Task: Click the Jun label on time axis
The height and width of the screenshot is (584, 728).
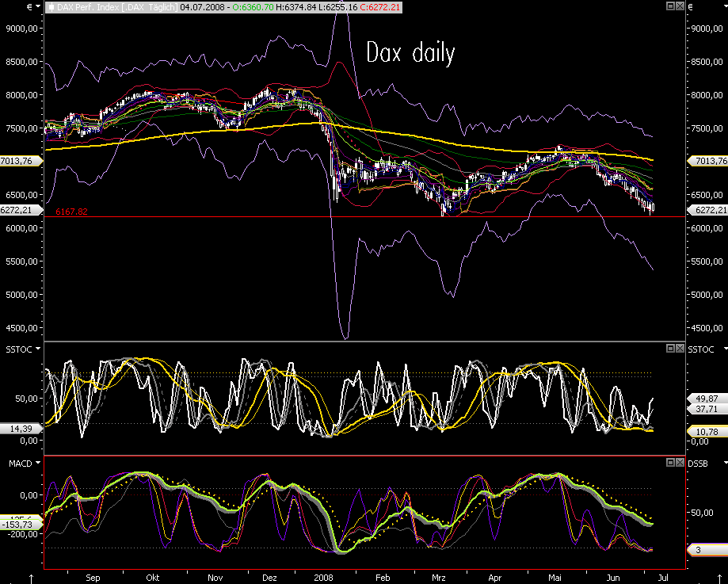Action: (613, 578)
